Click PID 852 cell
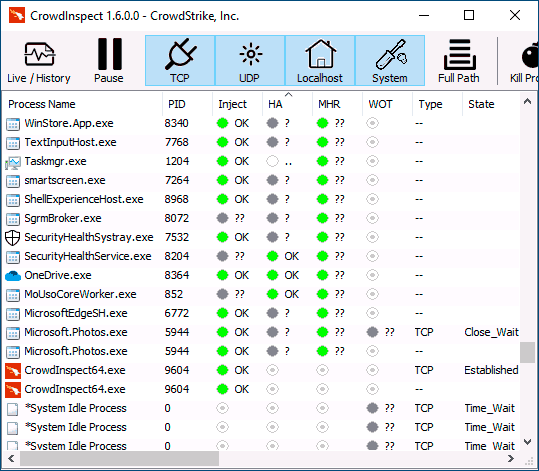 [174, 294]
